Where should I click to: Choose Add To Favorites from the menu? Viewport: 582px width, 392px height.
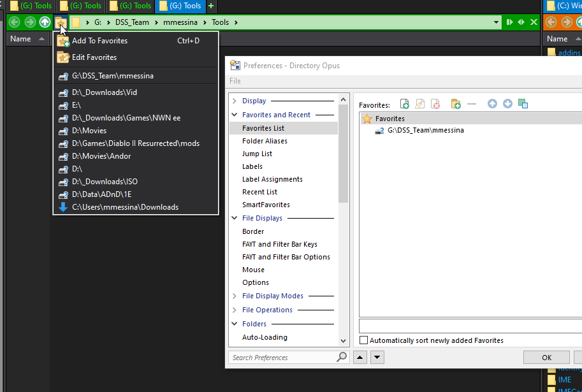click(x=99, y=41)
